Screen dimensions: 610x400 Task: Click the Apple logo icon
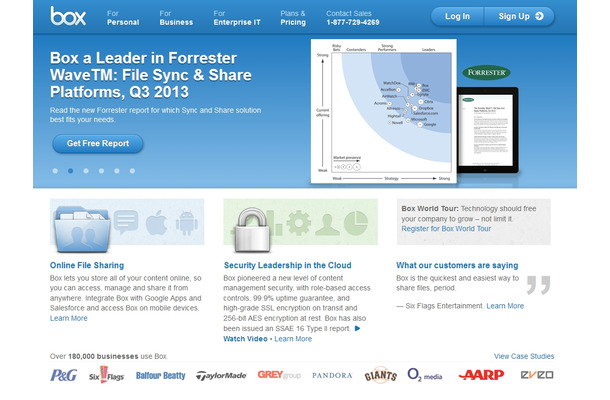(156, 222)
